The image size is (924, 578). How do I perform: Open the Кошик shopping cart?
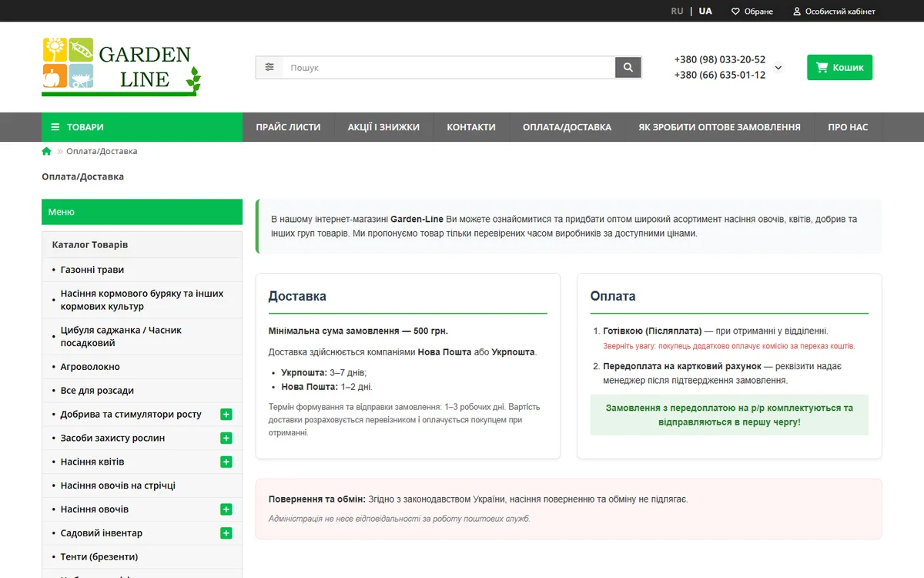(x=839, y=67)
